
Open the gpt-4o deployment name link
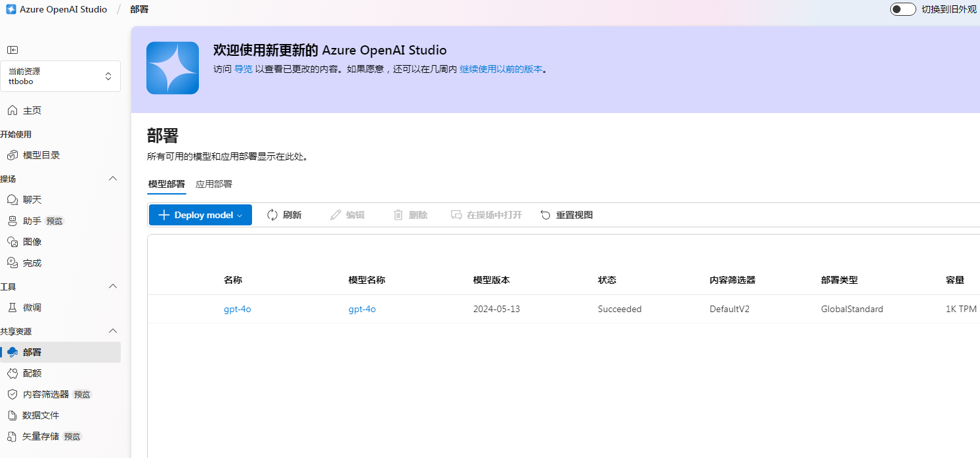(x=238, y=309)
